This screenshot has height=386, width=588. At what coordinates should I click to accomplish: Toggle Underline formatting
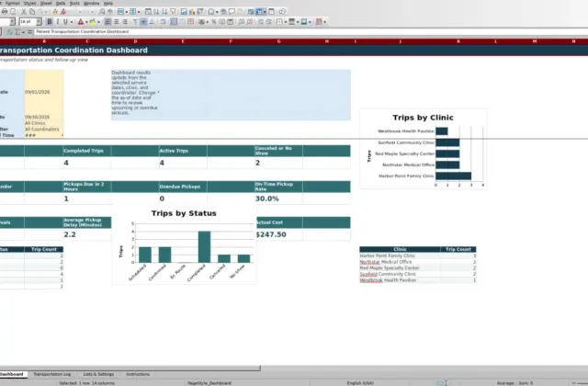click(x=65, y=22)
